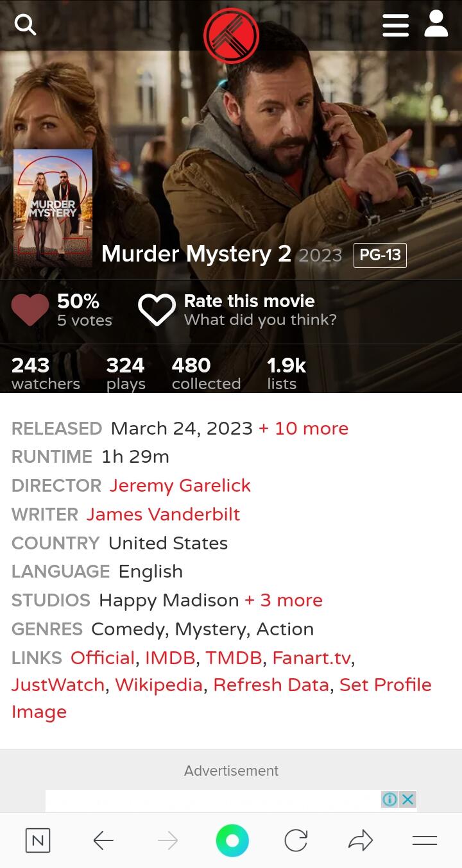This screenshot has height=868, width=462.
Task: Click the Refresh Data link
Action: 271,685
